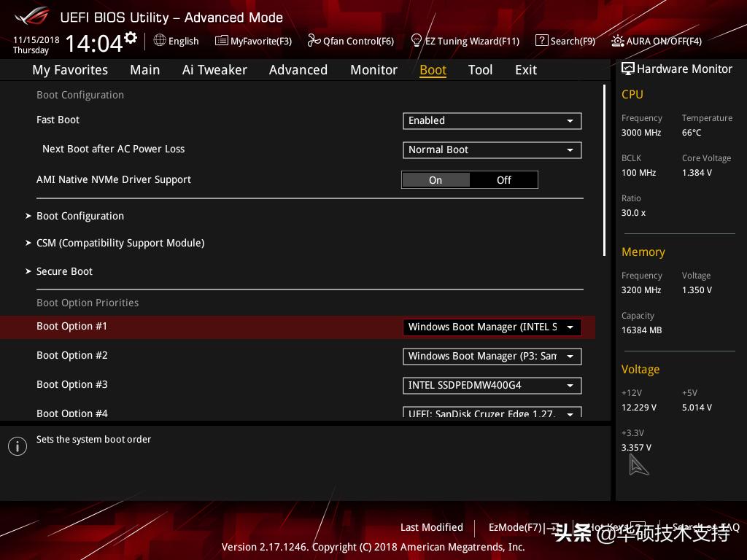Toggle AURA ON/OFF light icon
Viewport: 747px width, 560px height.
(x=617, y=41)
